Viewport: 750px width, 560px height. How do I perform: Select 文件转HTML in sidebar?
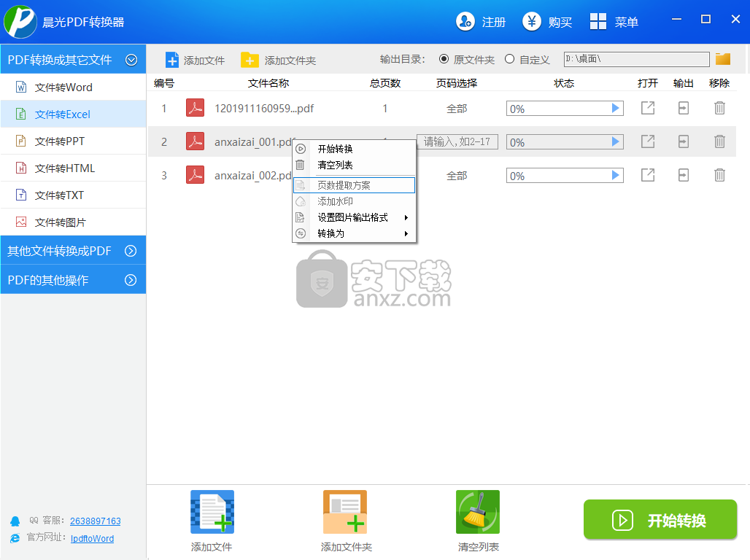click(x=73, y=168)
